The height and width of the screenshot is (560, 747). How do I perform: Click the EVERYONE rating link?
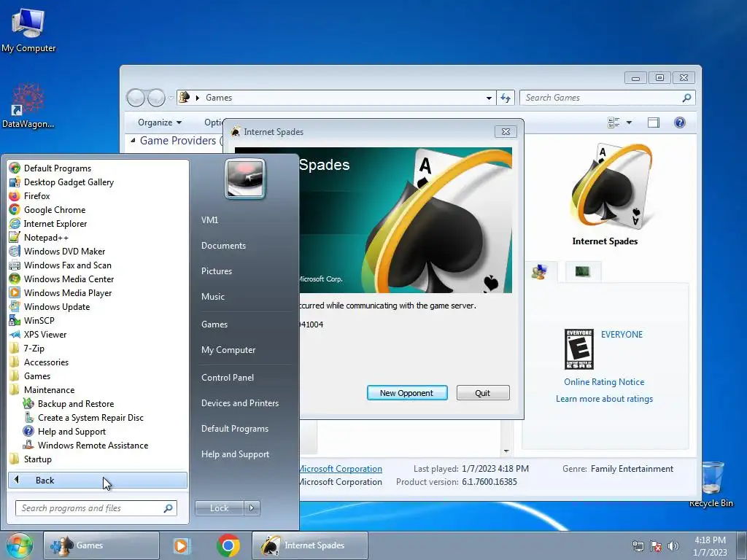tap(622, 334)
